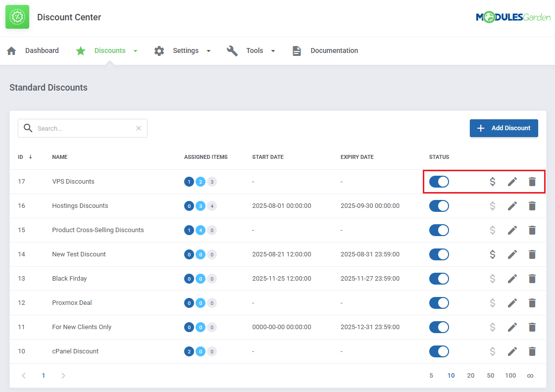Toggle status of For New Clients Only
This screenshot has width=555, height=392.
pos(439,327)
